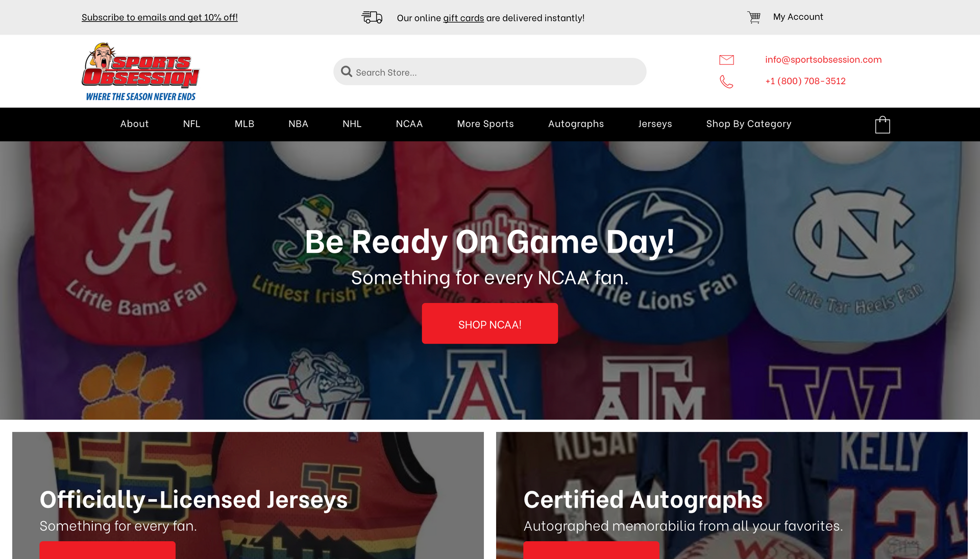Click Subscribe to emails 10% off link
This screenshot has width=980, height=559.
(159, 17)
